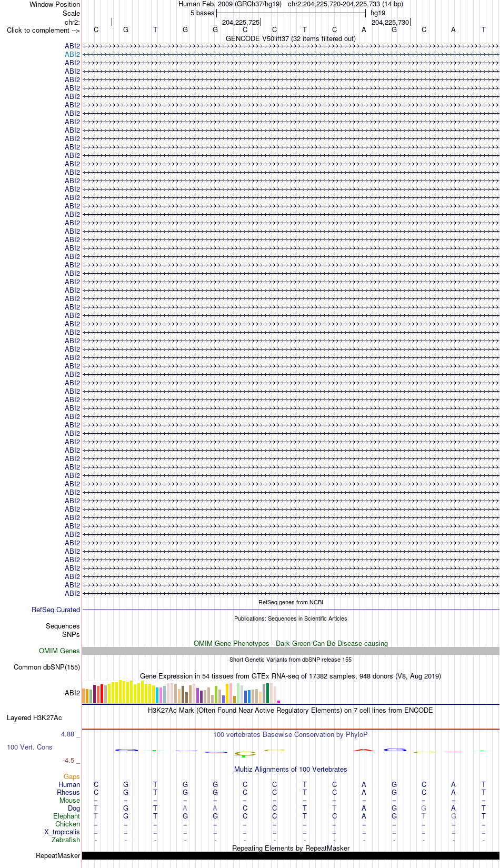Click the OMIM Genes track label

(x=59, y=651)
